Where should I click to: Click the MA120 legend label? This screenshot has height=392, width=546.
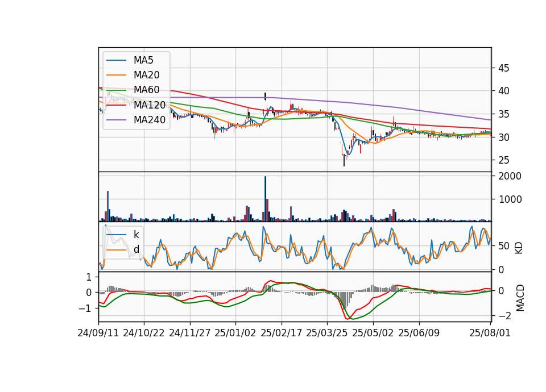(150, 105)
